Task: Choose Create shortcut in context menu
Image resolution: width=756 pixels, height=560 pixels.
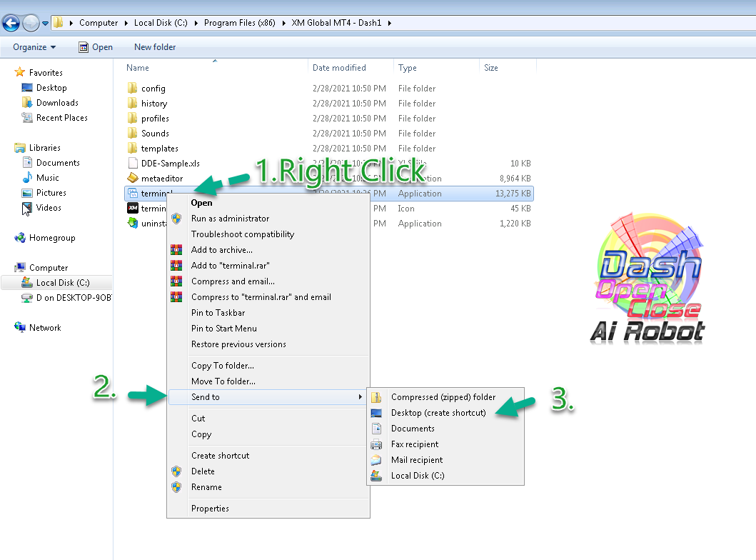Action: [x=221, y=455]
